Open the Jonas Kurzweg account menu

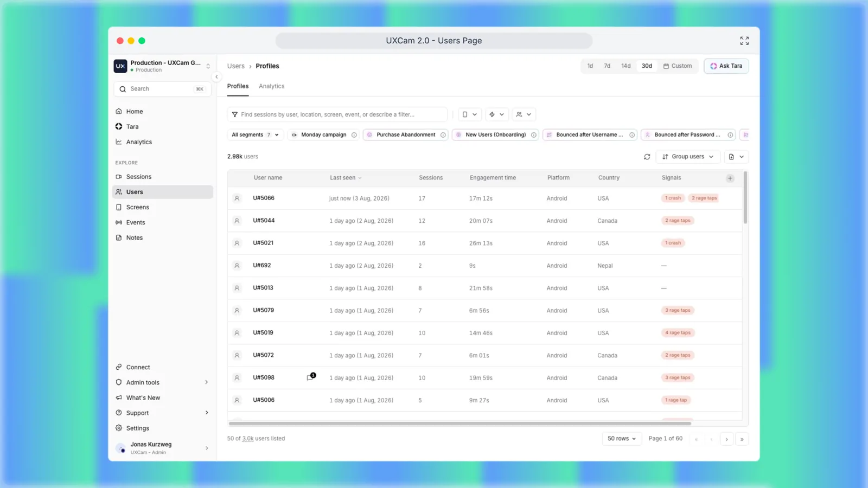(x=163, y=448)
